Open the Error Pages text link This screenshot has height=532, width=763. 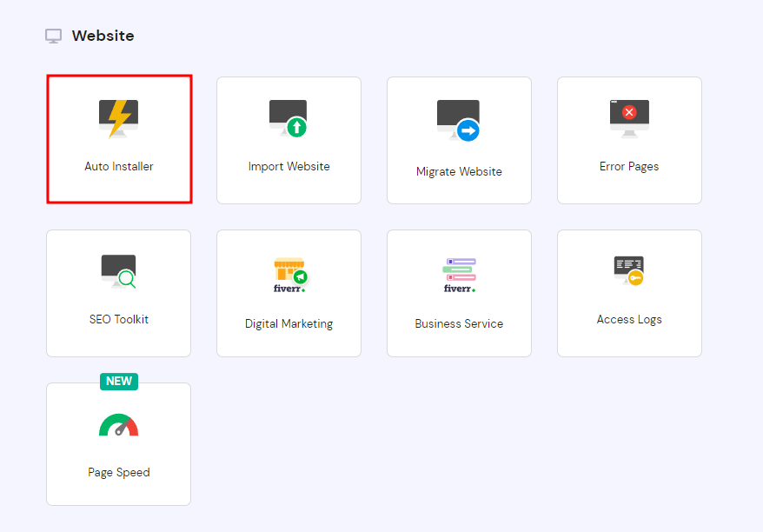[x=629, y=166]
